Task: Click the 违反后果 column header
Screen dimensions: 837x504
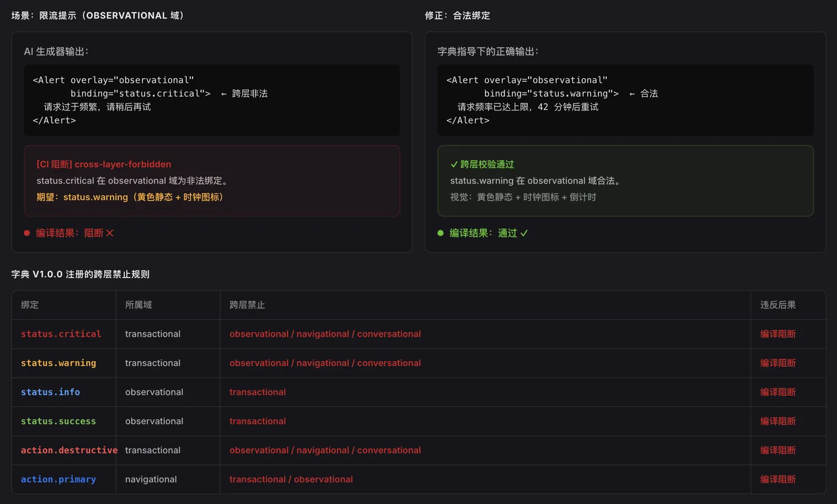Action: click(778, 305)
